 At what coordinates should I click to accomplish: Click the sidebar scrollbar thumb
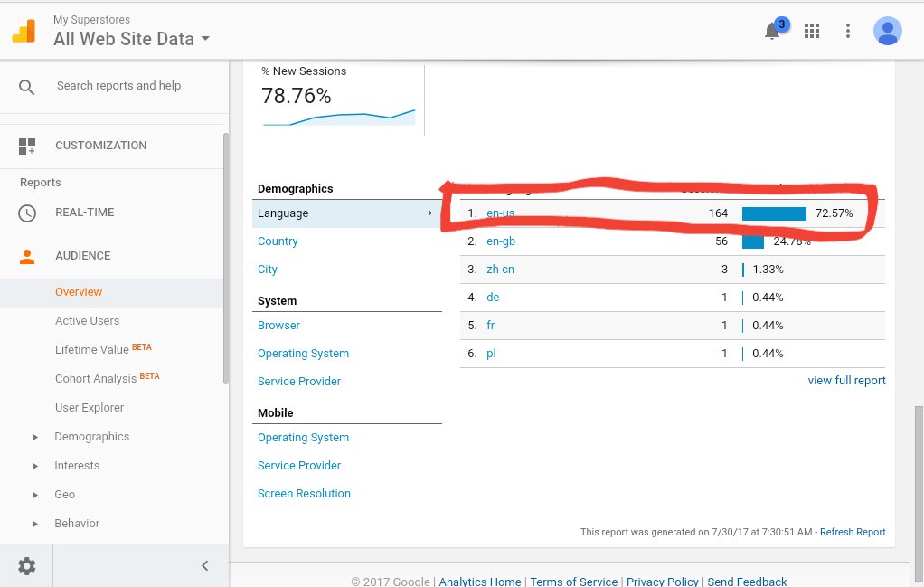226,260
